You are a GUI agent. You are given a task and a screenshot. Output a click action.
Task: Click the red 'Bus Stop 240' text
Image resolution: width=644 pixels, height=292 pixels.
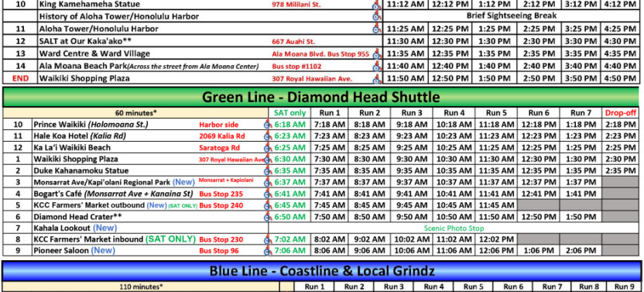coord(221,205)
